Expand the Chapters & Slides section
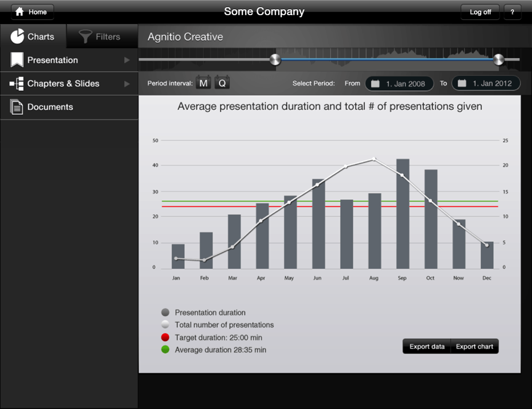Image resolution: width=532 pixels, height=409 pixels. tap(128, 83)
